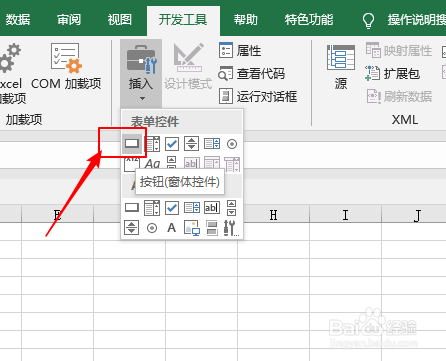Insert an ActiveX option button
Image resolution: width=446 pixels, height=361 pixels.
152,228
